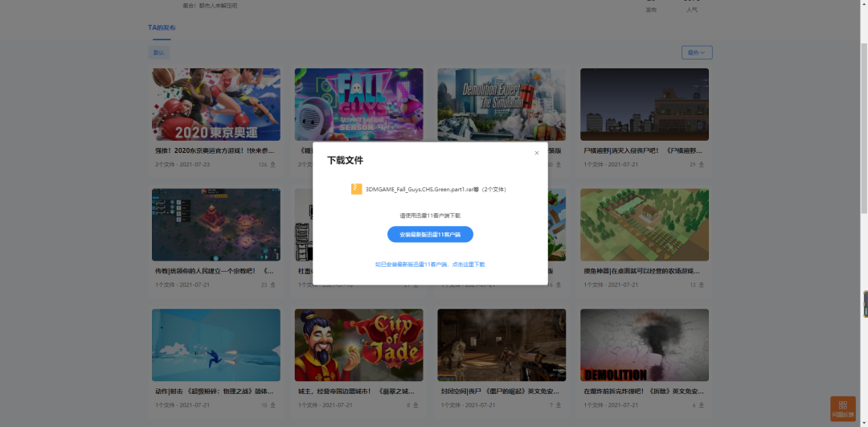Screen dimensions: 868x427
Task: Click download icon under 超级粉碎 post
Action: pyautogui.click(x=272, y=405)
